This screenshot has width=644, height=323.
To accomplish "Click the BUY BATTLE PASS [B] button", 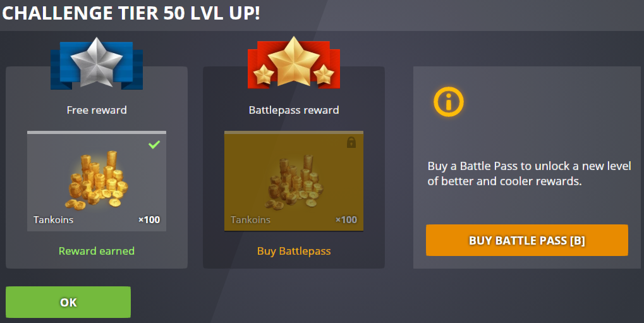I will click(527, 240).
